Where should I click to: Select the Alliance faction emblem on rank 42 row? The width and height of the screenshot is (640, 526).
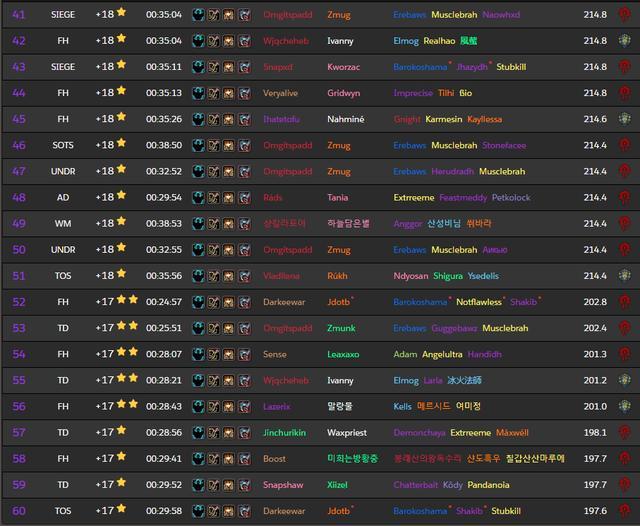click(625, 41)
